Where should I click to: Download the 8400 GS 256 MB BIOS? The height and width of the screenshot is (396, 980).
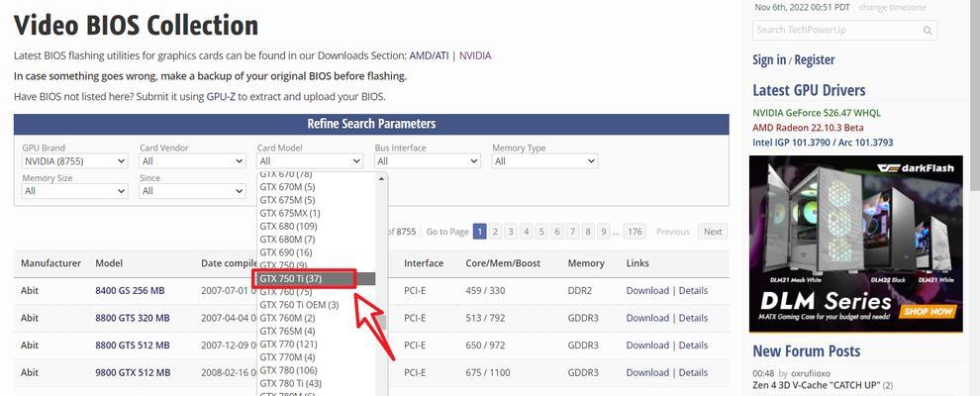coord(647,290)
